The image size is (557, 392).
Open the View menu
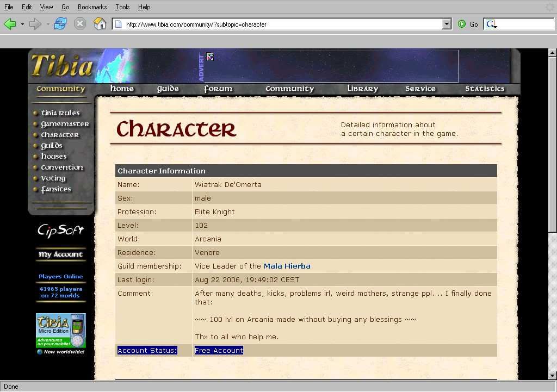point(47,7)
